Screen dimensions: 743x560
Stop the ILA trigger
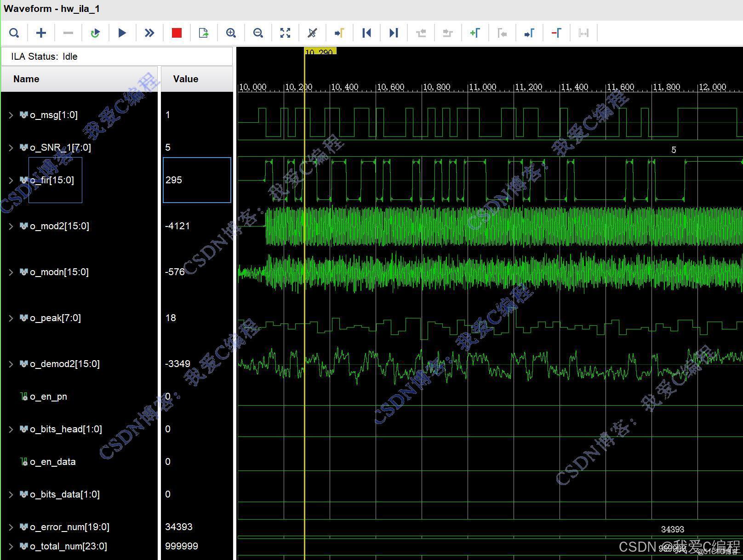(x=177, y=33)
